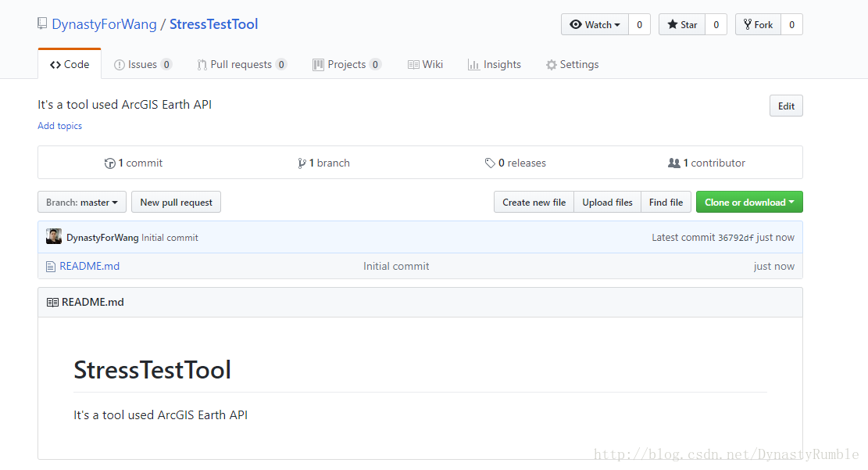Click the stargazers count next to Star
Image resolution: width=868 pixels, height=470 pixels.
[716, 24]
